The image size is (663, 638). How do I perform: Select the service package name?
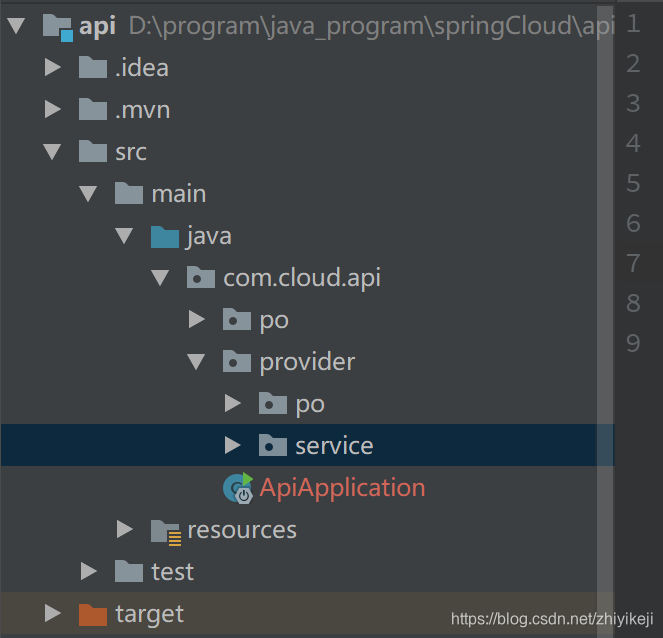point(334,446)
